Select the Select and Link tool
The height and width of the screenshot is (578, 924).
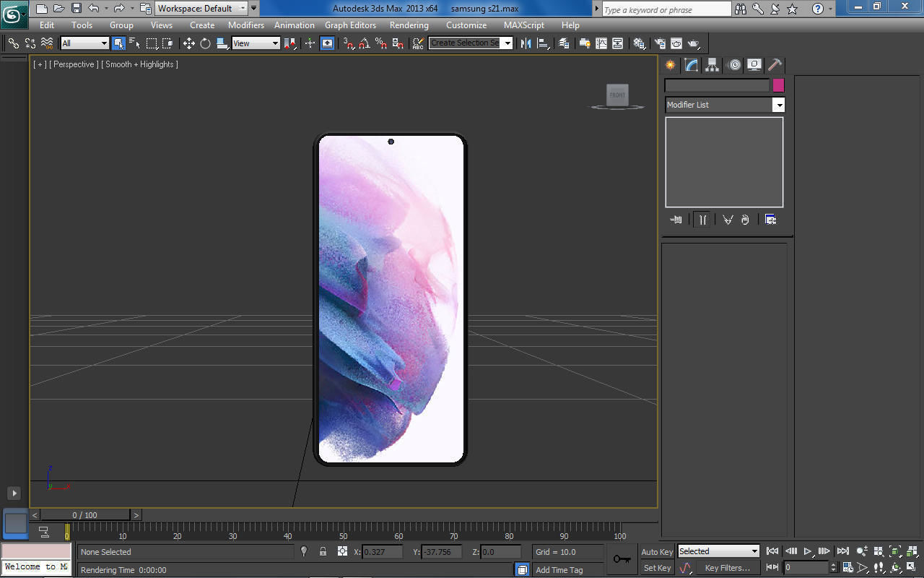(13, 43)
